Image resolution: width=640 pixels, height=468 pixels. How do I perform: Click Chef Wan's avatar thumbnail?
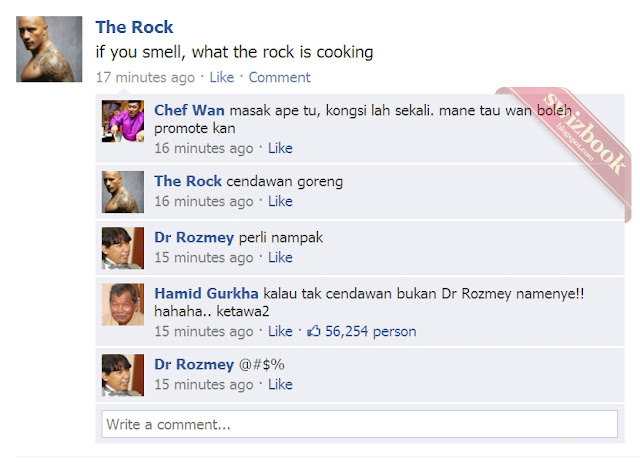[x=123, y=121]
